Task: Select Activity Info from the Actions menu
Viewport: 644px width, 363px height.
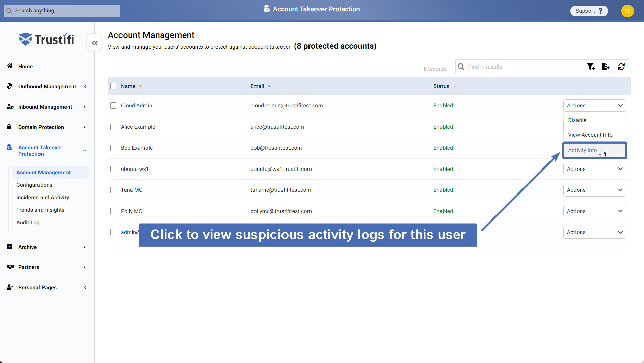Action: [x=594, y=150]
